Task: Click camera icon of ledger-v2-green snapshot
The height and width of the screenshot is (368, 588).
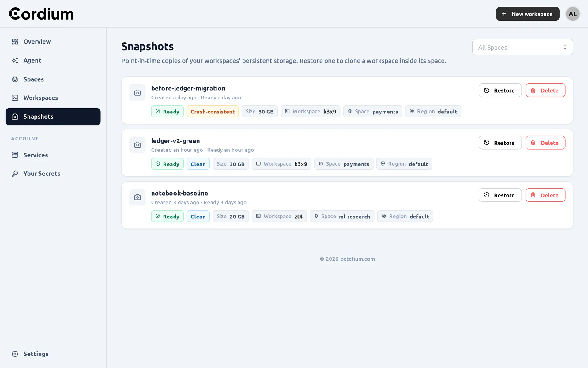Action: point(138,145)
